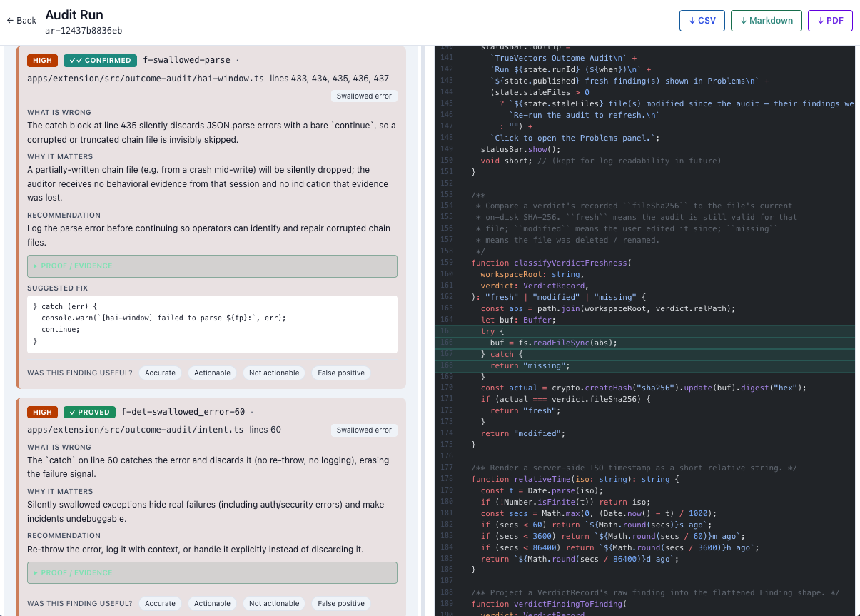Select the f-swallowed-parse finding title
This screenshot has height=616, width=860.
[187, 61]
